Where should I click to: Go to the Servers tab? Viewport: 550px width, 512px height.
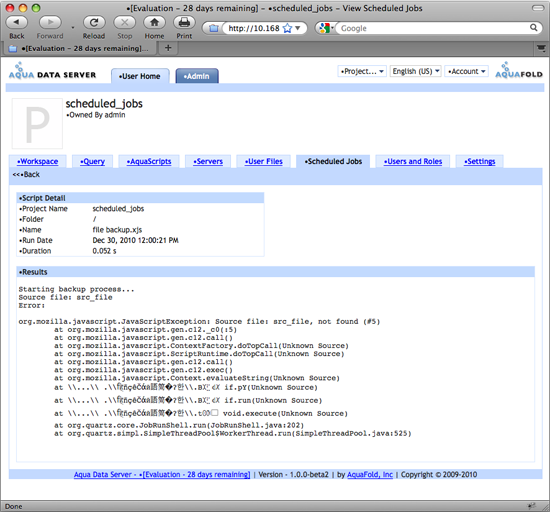(x=208, y=161)
